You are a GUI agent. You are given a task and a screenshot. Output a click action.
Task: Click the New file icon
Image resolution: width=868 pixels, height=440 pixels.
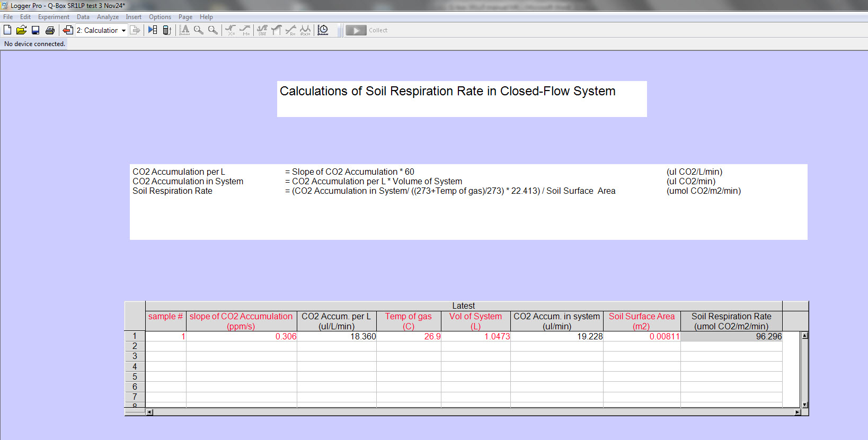7,30
